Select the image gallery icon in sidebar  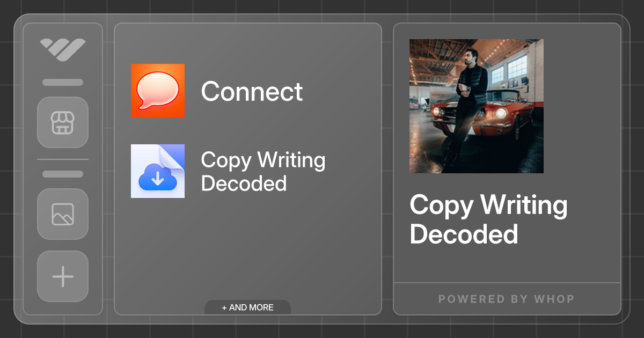63,215
